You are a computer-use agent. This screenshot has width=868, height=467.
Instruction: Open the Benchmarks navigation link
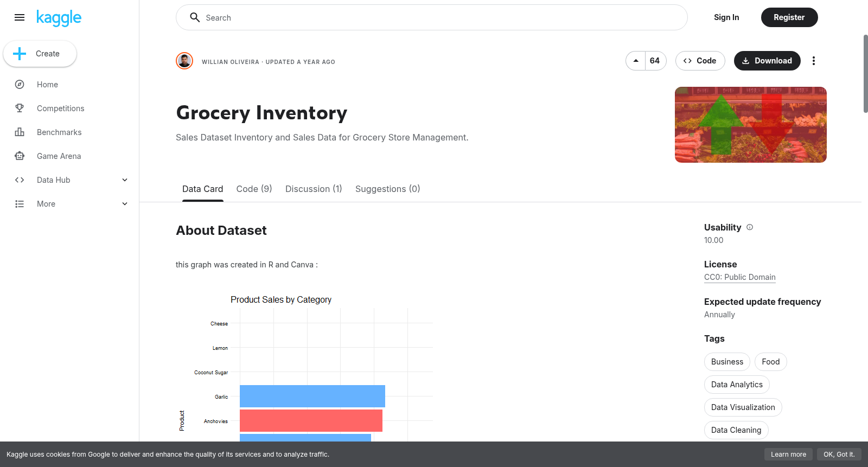point(59,132)
